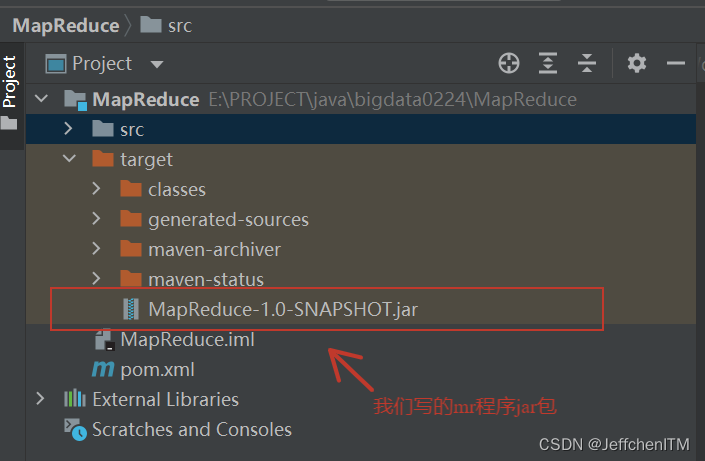705x461 pixels.
Task: Select the target folder label
Action: coord(146,160)
